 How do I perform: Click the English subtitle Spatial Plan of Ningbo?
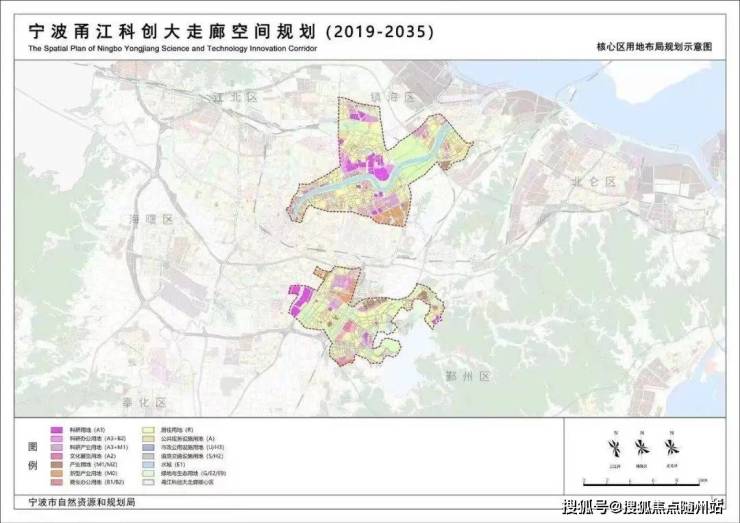pos(172,48)
